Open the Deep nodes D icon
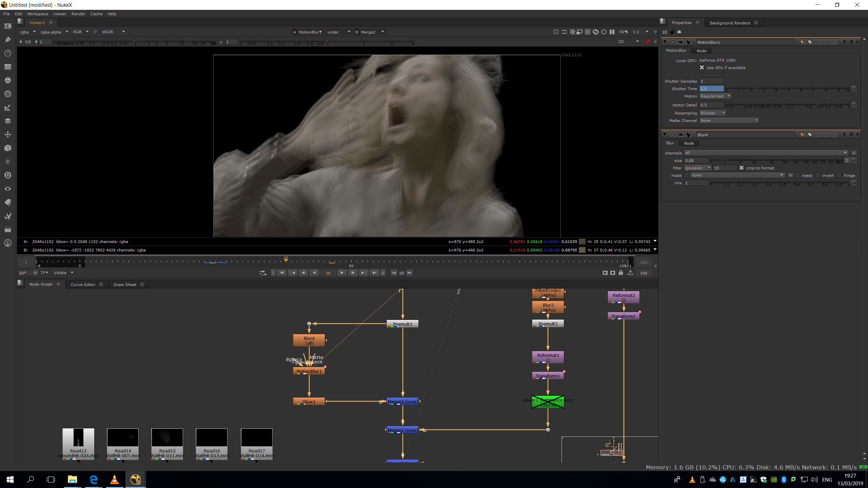The height and width of the screenshot is (488, 868). pyautogui.click(x=8, y=175)
